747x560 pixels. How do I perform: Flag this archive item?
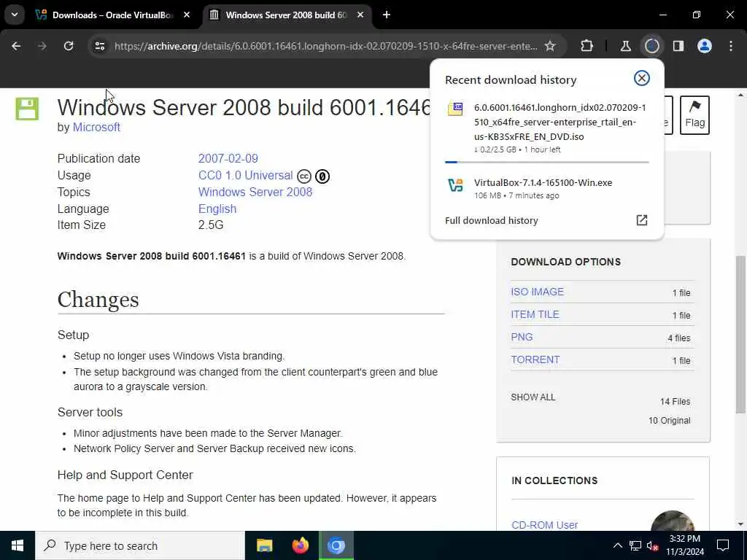[694, 115]
